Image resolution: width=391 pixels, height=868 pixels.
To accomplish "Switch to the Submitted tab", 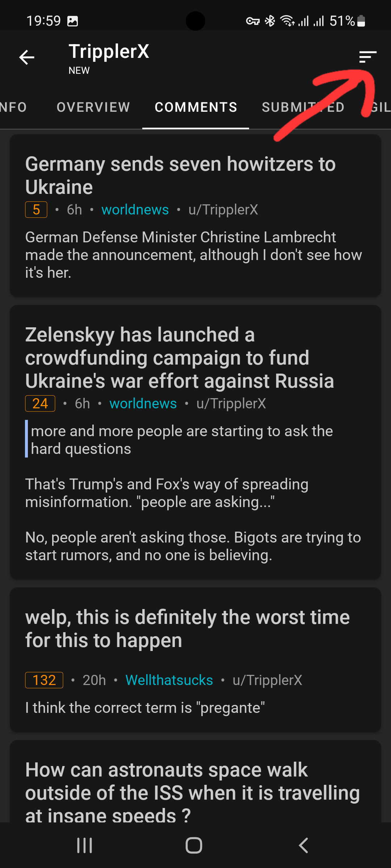I will pos(303,107).
